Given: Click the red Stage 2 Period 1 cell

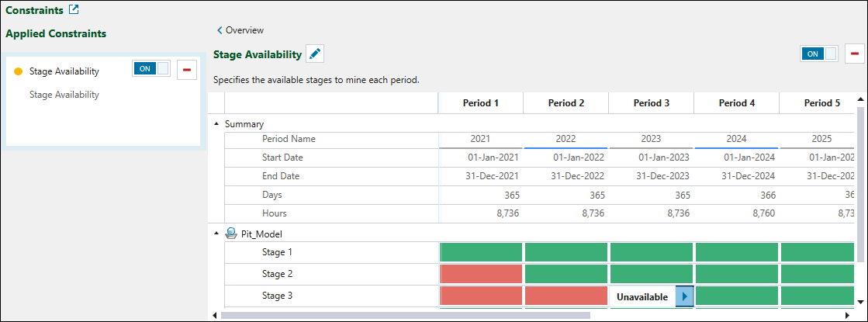Looking at the screenshot, I should (480, 274).
